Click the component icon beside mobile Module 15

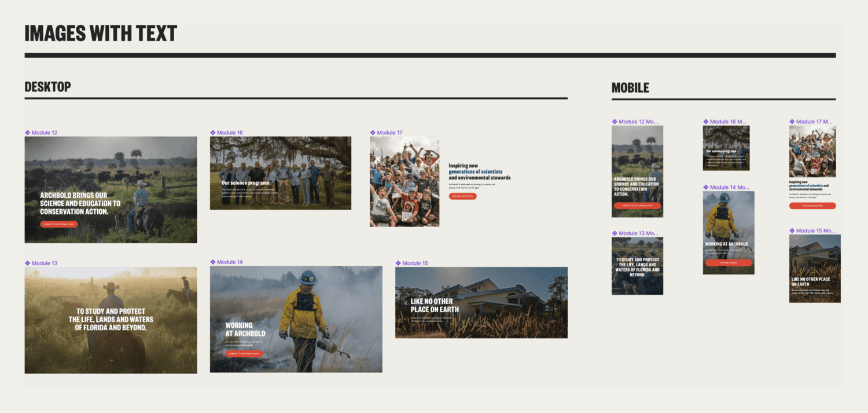[792, 231]
